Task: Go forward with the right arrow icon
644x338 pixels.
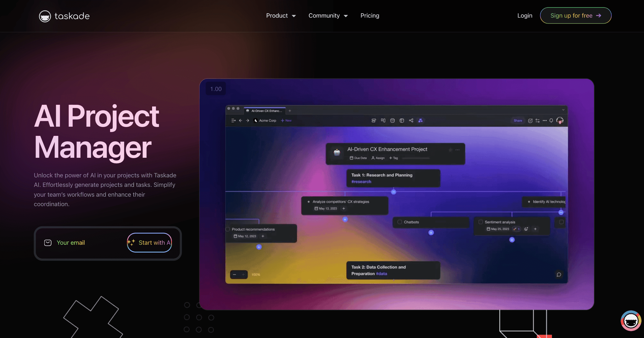Action: [x=248, y=121]
